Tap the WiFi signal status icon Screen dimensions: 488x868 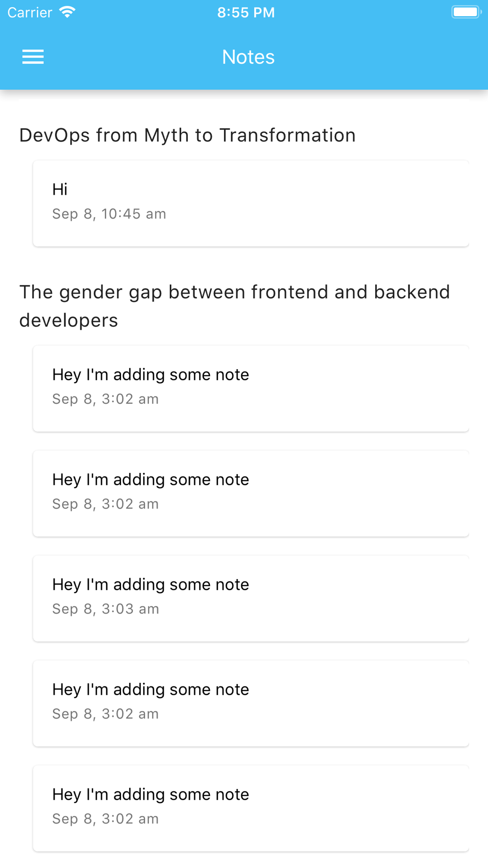pos(67,12)
